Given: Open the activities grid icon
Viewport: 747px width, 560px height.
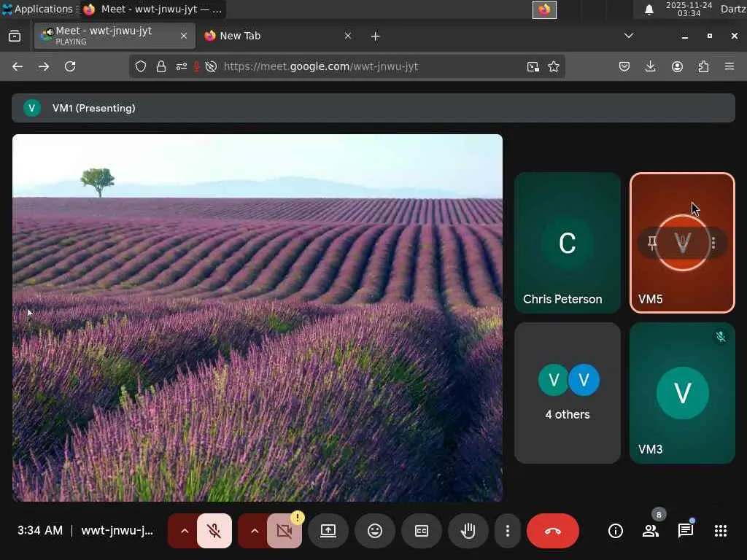Looking at the screenshot, I should coord(721,531).
